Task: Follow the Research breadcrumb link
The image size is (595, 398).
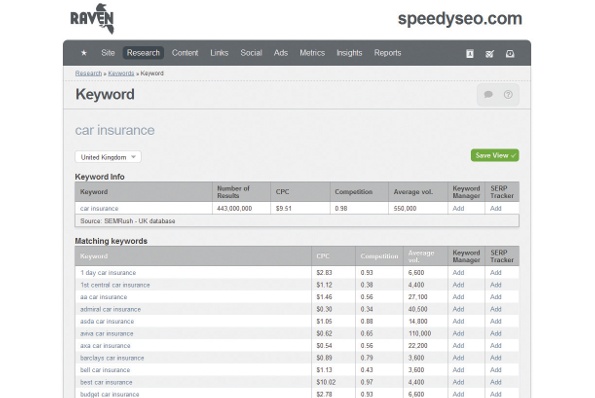Action: pyautogui.click(x=88, y=73)
